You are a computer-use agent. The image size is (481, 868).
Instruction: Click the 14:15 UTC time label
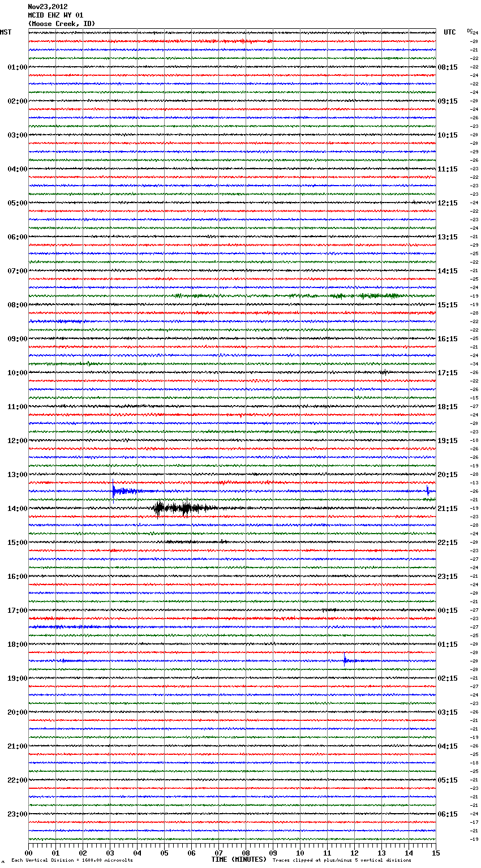pos(448,271)
